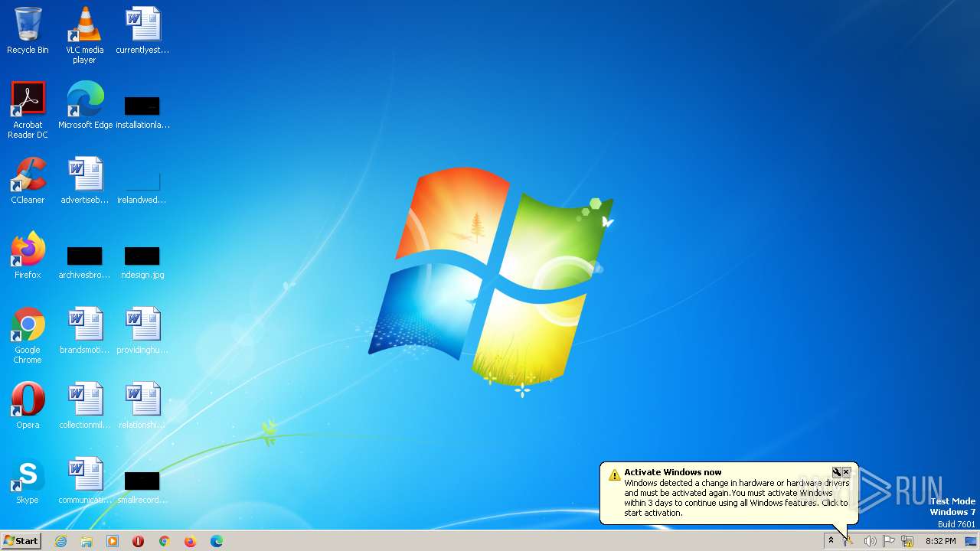Image resolution: width=980 pixels, height=551 pixels.
Task: Show hidden system tray icons
Action: (x=831, y=541)
